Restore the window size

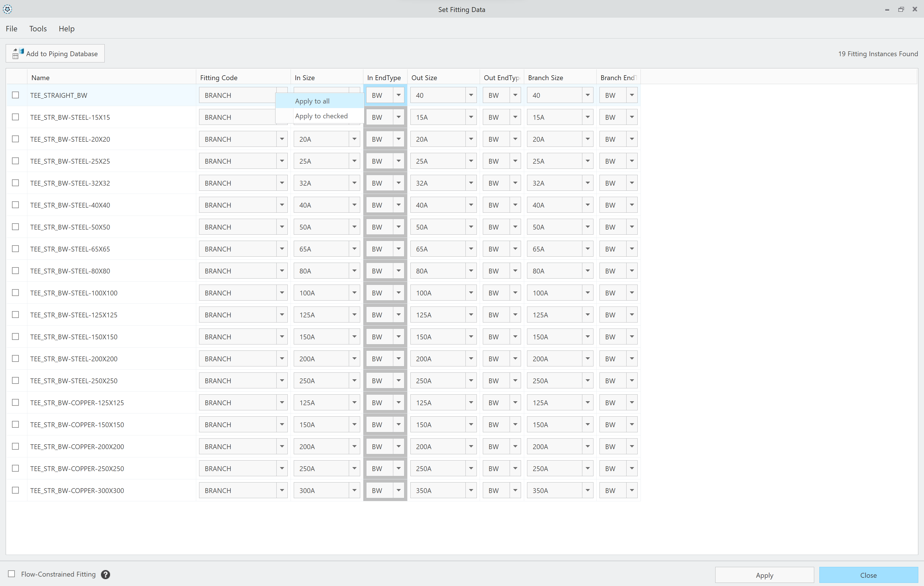click(x=901, y=9)
